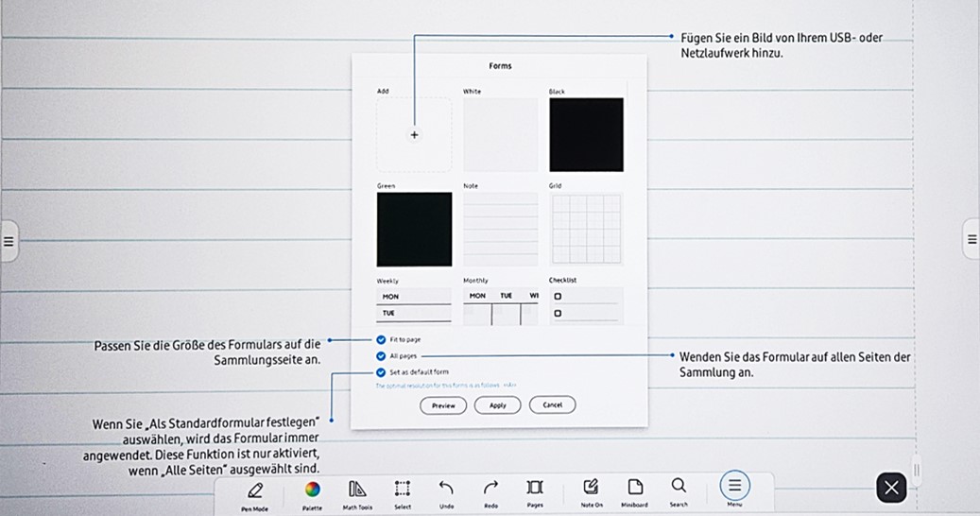Click the Search magnifier icon
Screen dimensions: 980x516
[x=679, y=487]
